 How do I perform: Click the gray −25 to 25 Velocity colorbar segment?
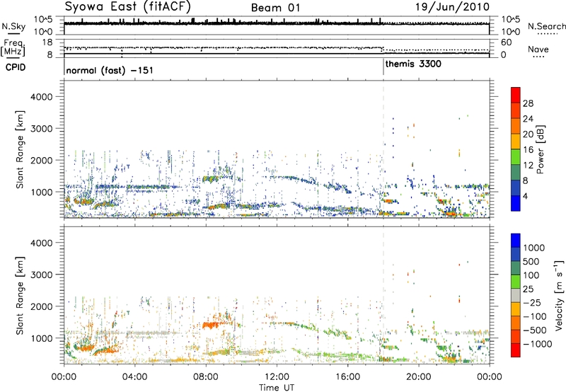pos(516,295)
